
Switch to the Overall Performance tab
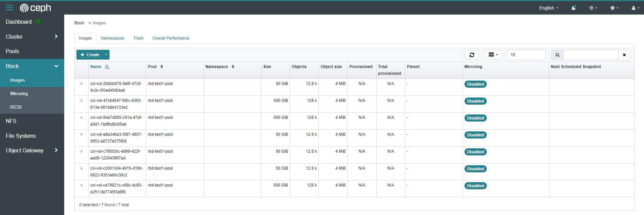(x=171, y=38)
